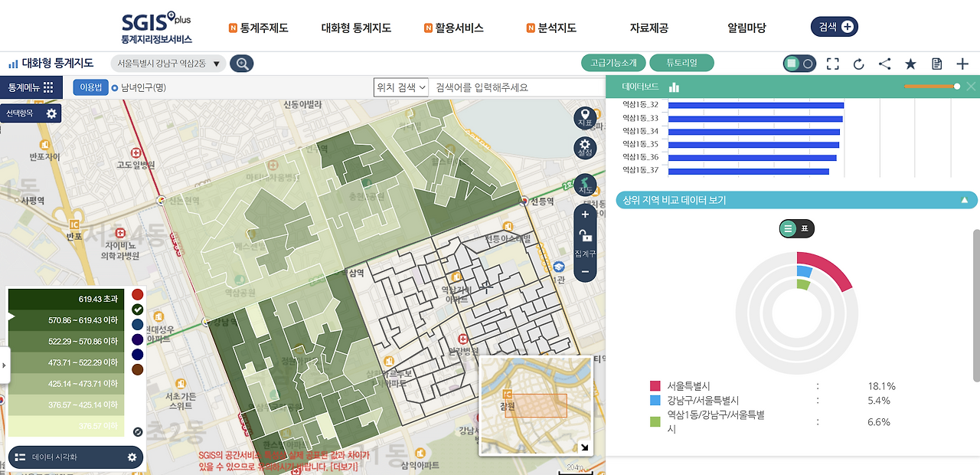Viewport: 980px width, 475px height.
Task: Open the 알림마당 menu
Action: tap(746, 28)
